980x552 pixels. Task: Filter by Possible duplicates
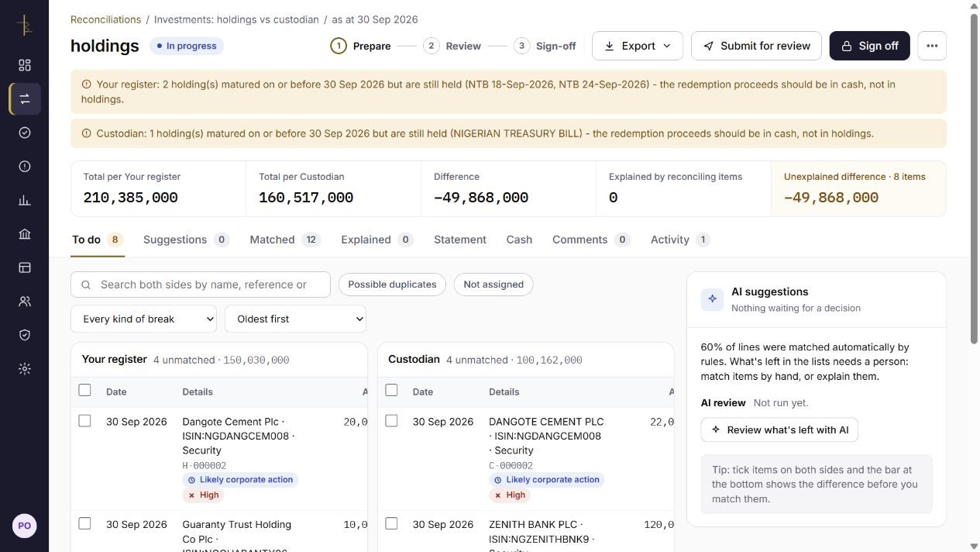click(392, 285)
